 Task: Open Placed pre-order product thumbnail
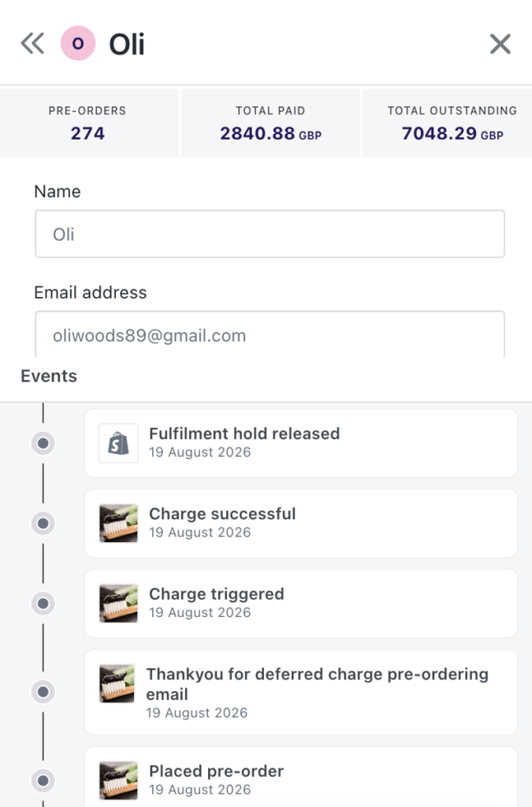click(118, 780)
